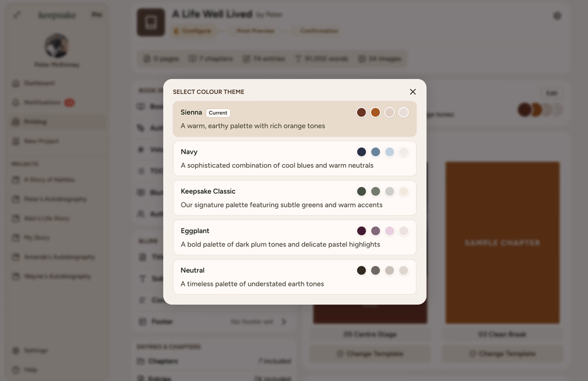
Task: Open Notifications via the bell icon
Action: (16, 102)
